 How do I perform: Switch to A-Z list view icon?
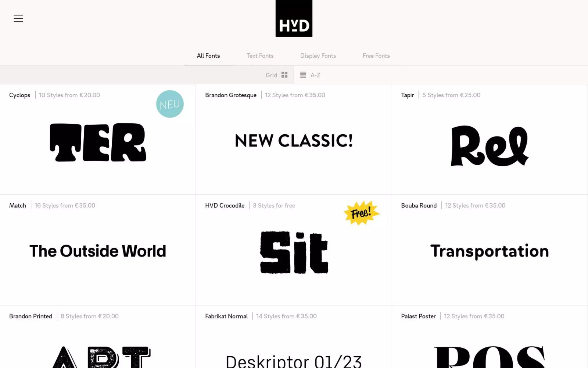pyautogui.click(x=303, y=75)
